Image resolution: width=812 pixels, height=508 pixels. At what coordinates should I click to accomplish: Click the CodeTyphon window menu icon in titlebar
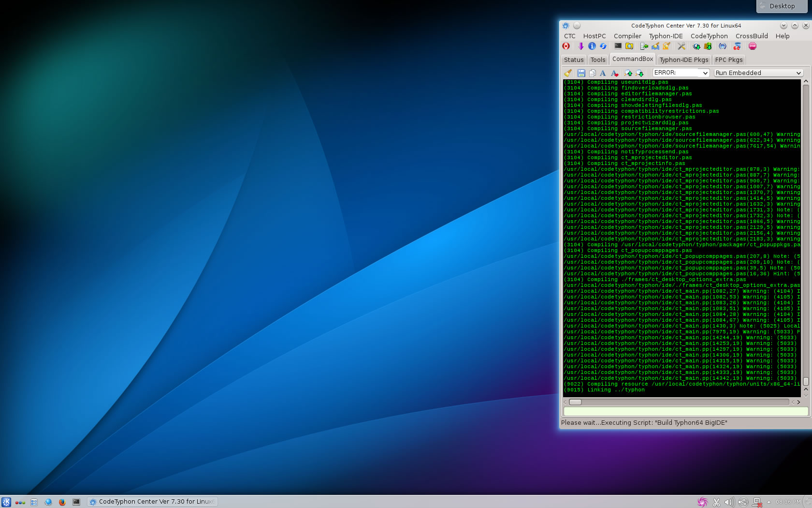pyautogui.click(x=566, y=26)
